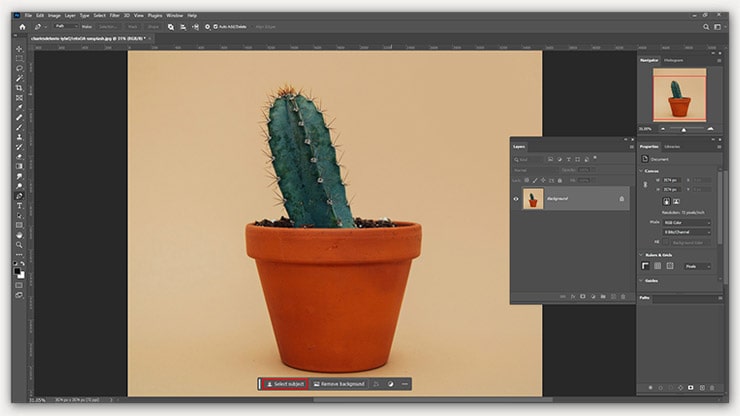Select the Move tool

click(19, 48)
